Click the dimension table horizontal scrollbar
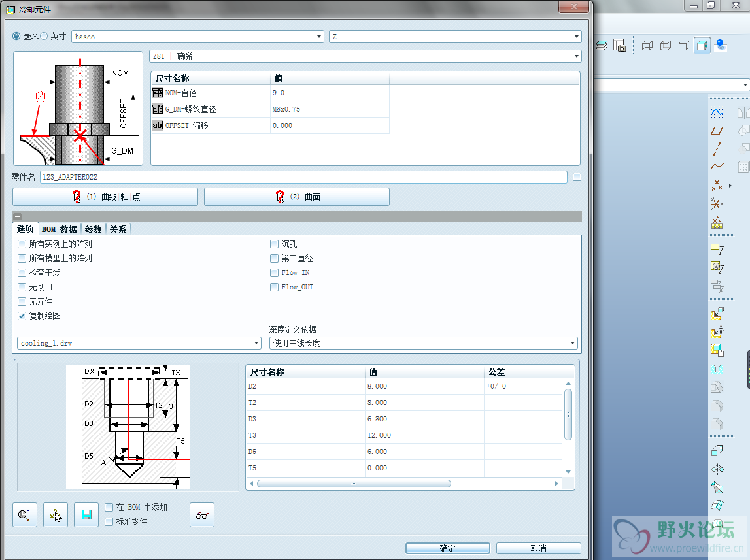 [x=354, y=484]
